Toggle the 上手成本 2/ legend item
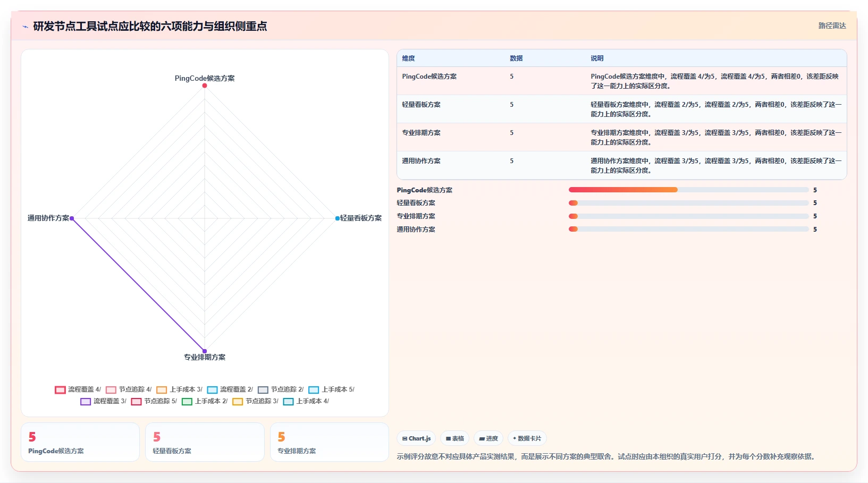Viewport: 868px width, 483px height. tap(205, 401)
